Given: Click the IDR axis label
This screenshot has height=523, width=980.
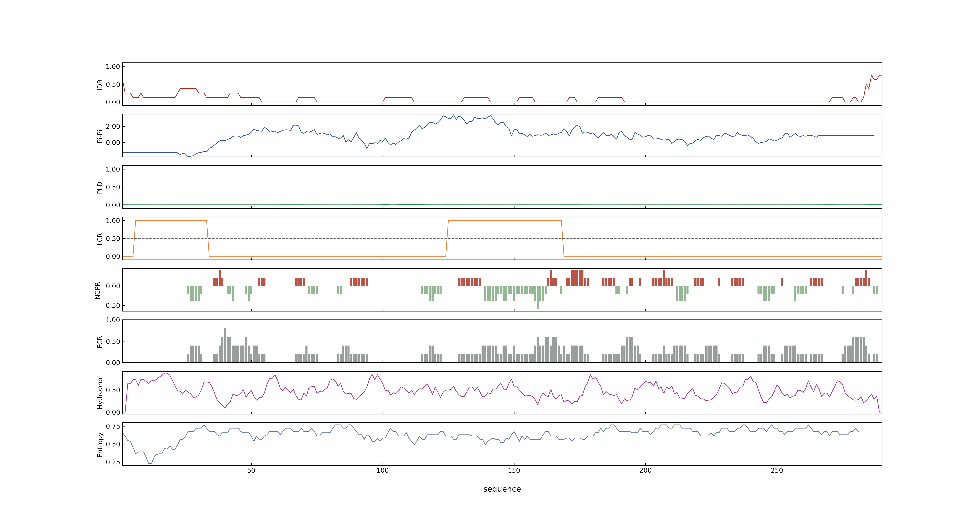Looking at the screenshot, I should [100, 85].
